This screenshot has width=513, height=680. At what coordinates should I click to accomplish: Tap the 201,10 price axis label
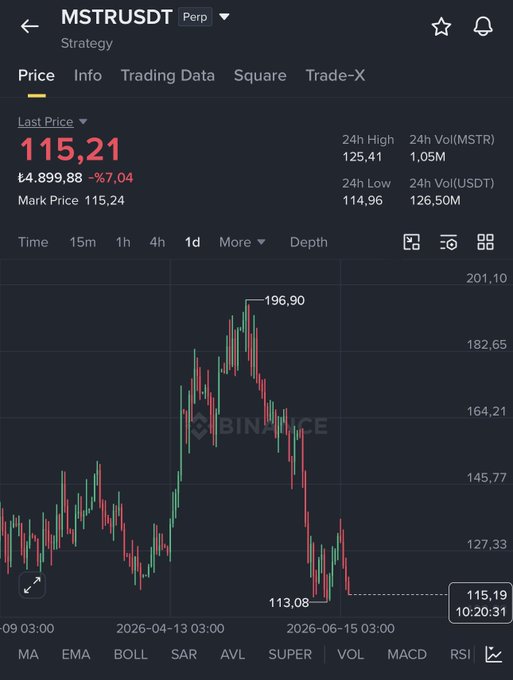(487, 278)
